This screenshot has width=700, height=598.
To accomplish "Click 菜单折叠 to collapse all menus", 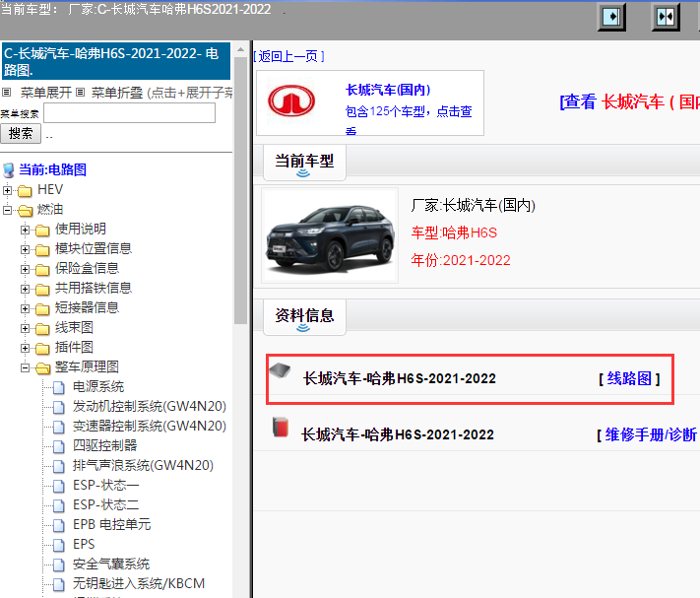I will 117,93.
